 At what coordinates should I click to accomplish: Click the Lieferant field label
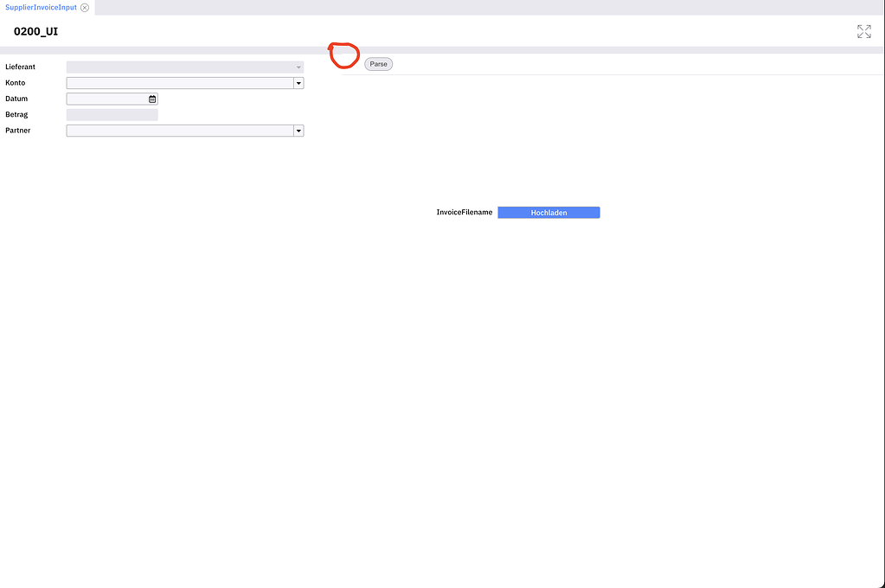pyautogui.click(x=20, y=67)
